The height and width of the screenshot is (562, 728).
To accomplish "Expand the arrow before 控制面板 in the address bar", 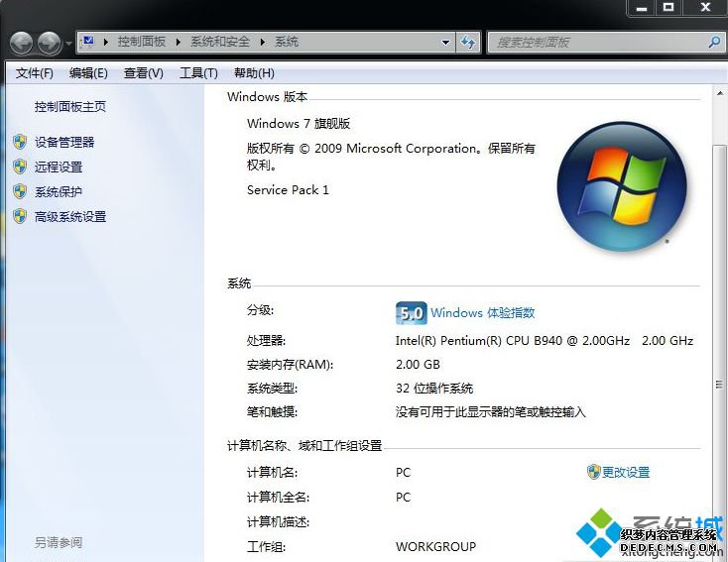I will (106, 43).
